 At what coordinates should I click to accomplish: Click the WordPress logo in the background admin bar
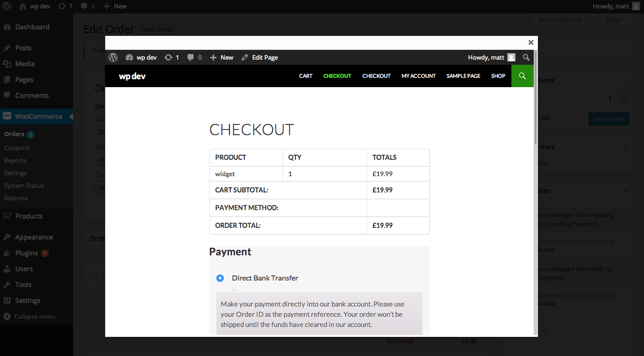[7, 6]
